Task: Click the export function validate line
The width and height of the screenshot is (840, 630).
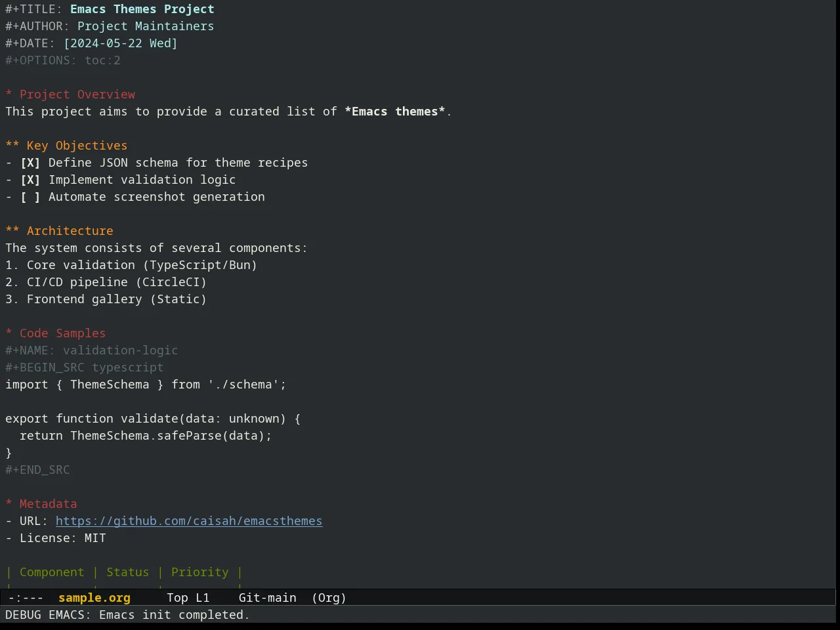Action: click(x=153, y=419)
